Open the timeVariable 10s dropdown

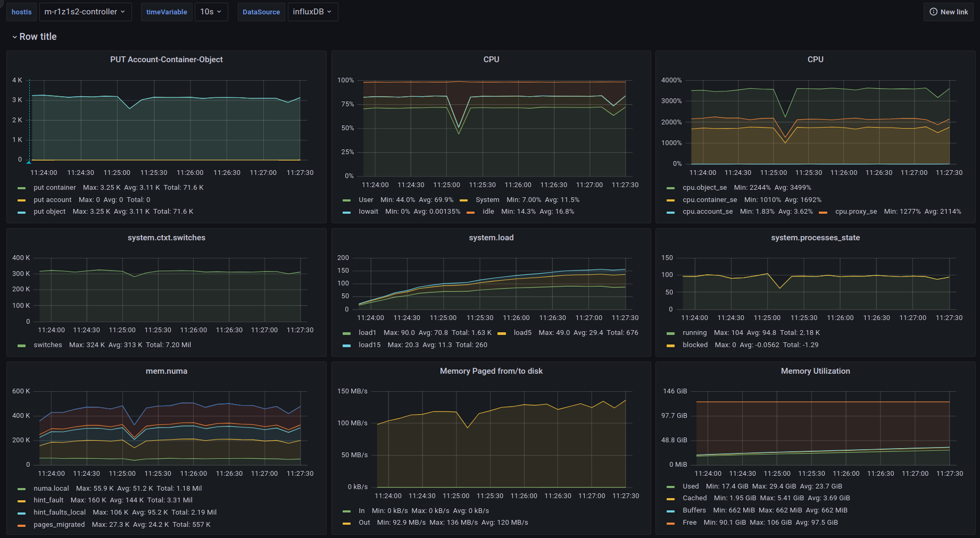pyautogui.click(x=211, y=12)
